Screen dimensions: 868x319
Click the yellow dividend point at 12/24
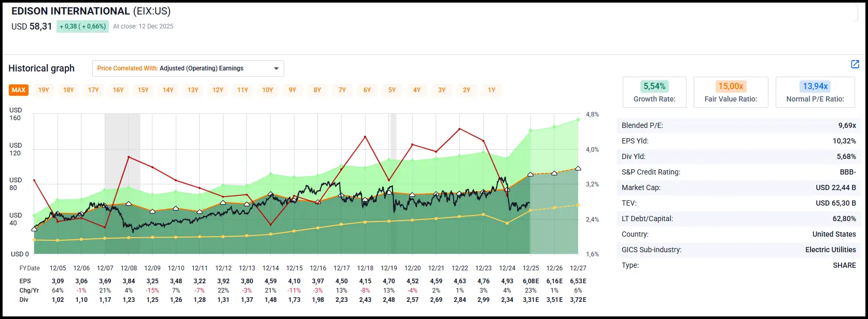[507, 223]
